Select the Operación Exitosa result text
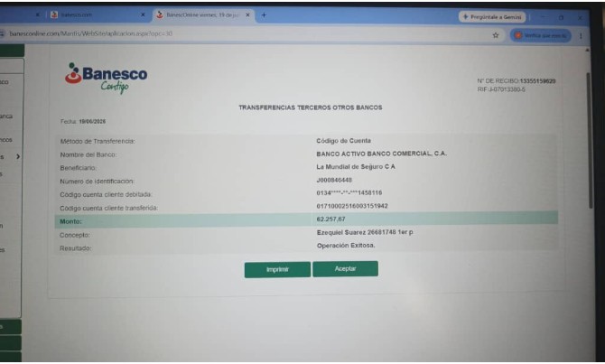The image size is (605, 364). tap(346, 246)
